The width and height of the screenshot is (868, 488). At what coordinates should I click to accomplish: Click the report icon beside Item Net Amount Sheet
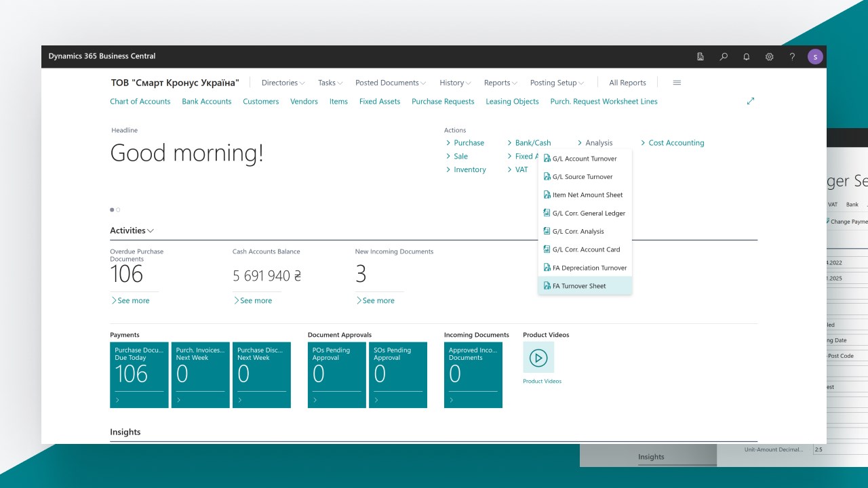[547, 195]
